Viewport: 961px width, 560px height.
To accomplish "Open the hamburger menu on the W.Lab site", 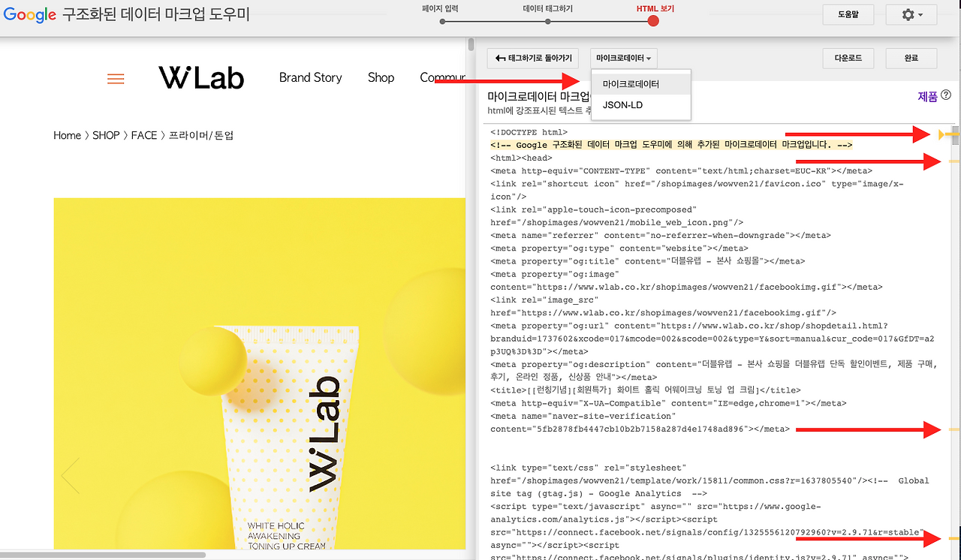I will tap(116, 78).
